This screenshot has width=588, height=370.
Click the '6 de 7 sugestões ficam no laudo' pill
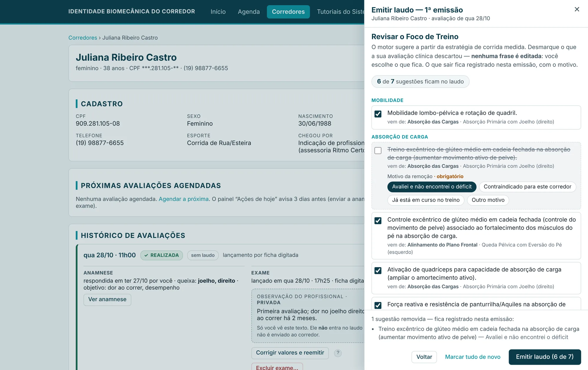pyautogui.click(x=420, y=81)
